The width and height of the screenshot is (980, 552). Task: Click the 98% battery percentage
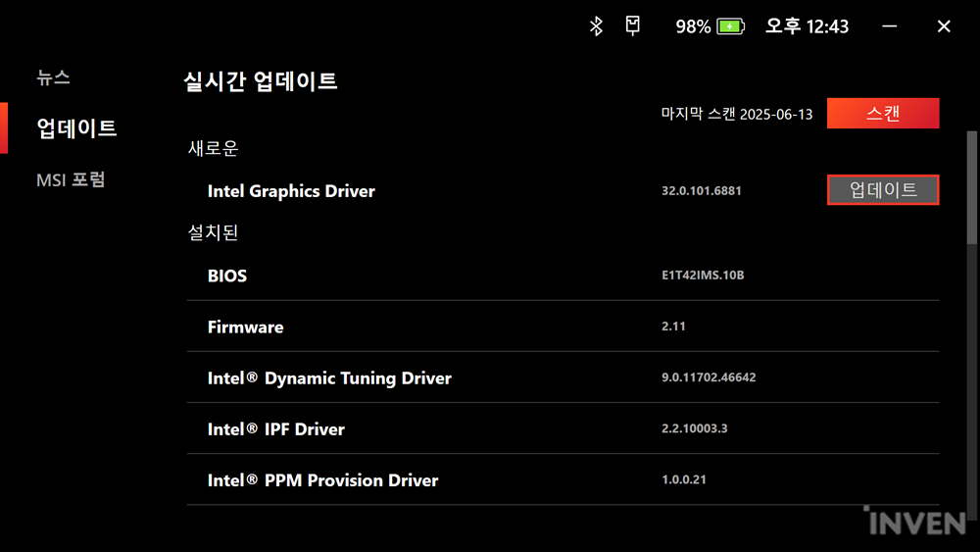pyautogui.click(x=693, y=26)
